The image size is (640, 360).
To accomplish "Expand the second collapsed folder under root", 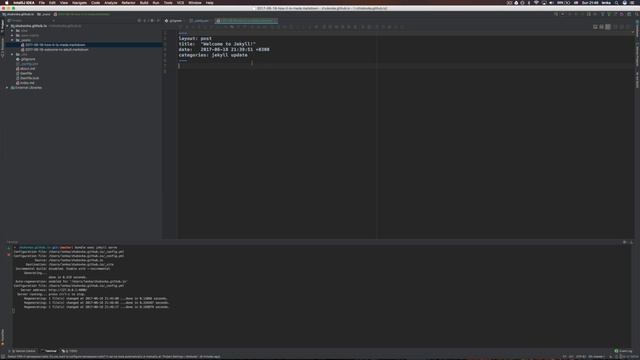I will click(12, 36).
